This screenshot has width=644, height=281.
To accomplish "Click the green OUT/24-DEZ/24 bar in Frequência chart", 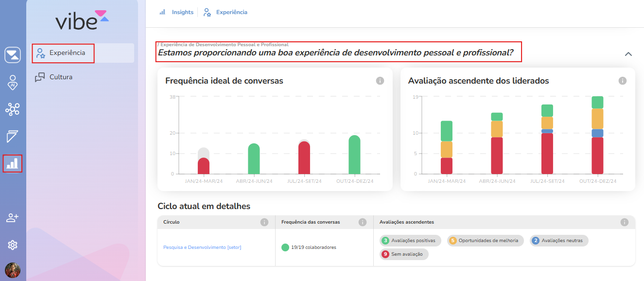I will click(x=355, y=155).
